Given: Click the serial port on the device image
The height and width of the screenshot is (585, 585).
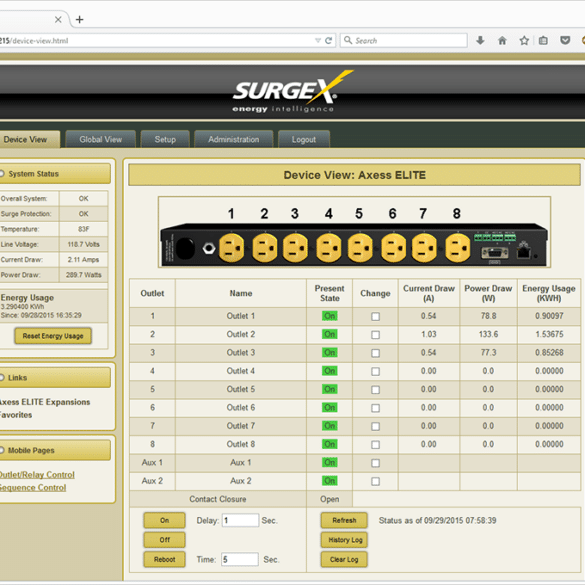Looking at the screenshot, I should tap(495, 253).
